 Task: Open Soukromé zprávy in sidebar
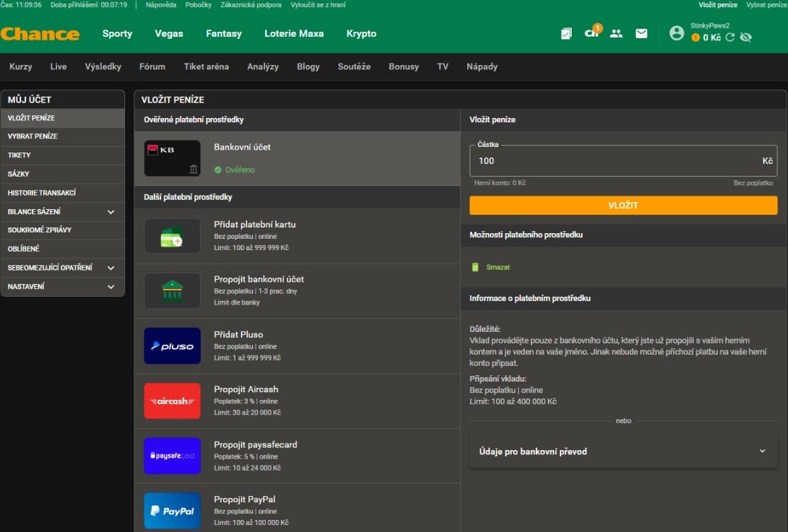(x=63, y=230)
